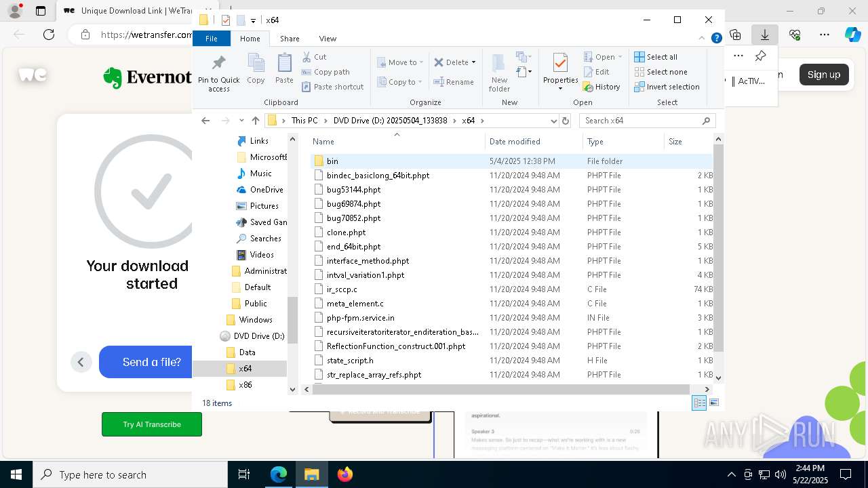868x488 pixels.
Task: Open Move to dropdown
Action: [400, 62]
